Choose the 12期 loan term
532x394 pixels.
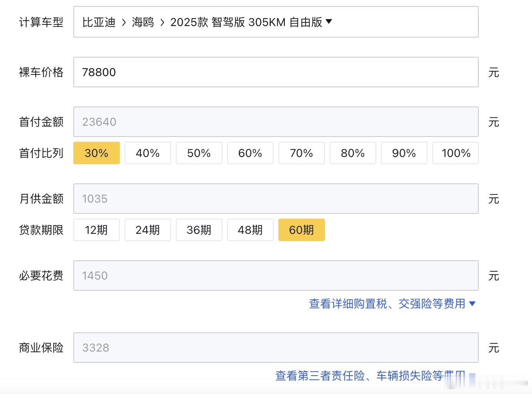click(x=97, y=230)
